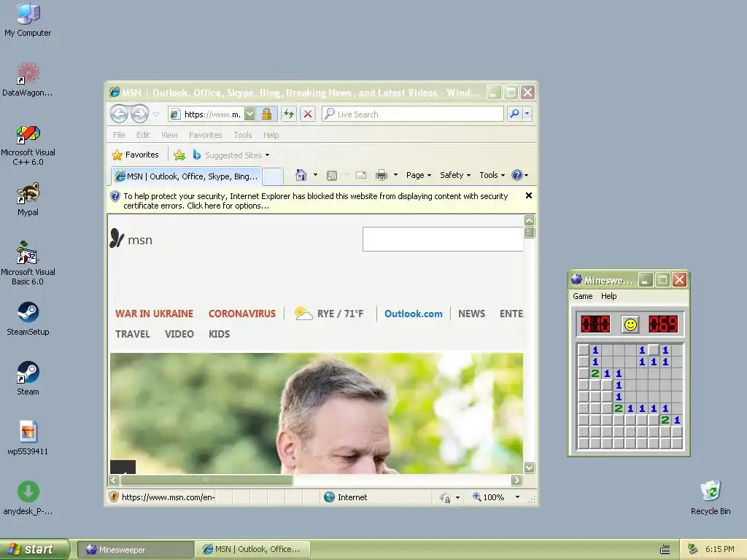747x560 pixels.
Task: Open the Favorites menu in menu bar
Action: pyautogui.click(x=205, y=135)
